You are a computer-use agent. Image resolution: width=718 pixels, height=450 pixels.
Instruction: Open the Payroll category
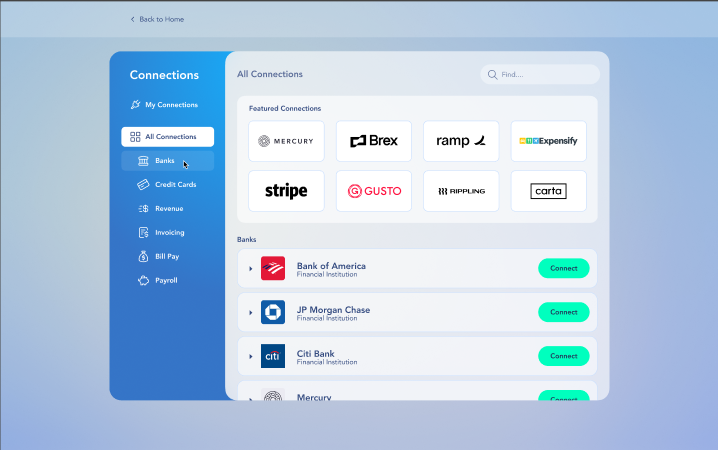[x=168, y=281]
